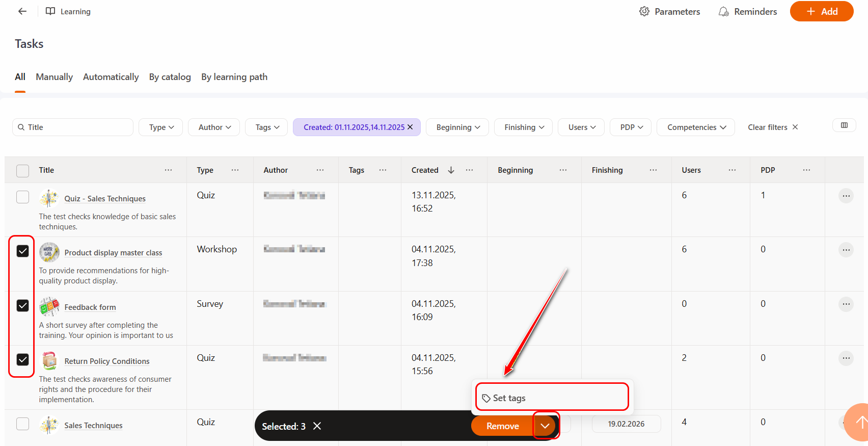Click the Created filter chip label

pyautogui.click(x=354, y=127)
